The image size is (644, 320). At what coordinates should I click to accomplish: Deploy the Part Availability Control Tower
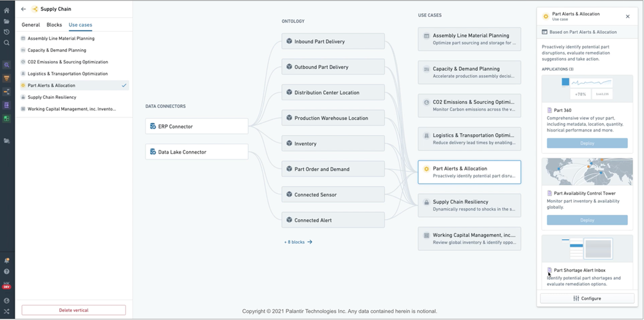pyautogui.click(x=587, y=220)
